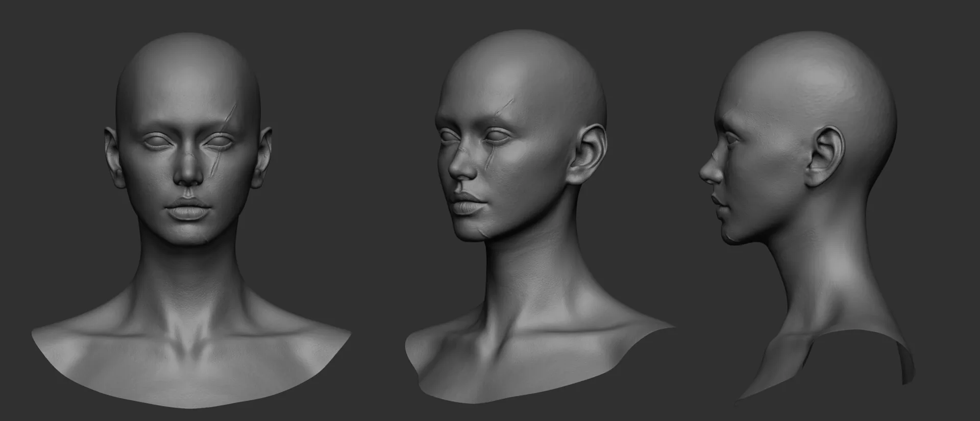Select the bald scalp of front-facing head
Viewport: 980px width, 421px height.
click(188, 71)
